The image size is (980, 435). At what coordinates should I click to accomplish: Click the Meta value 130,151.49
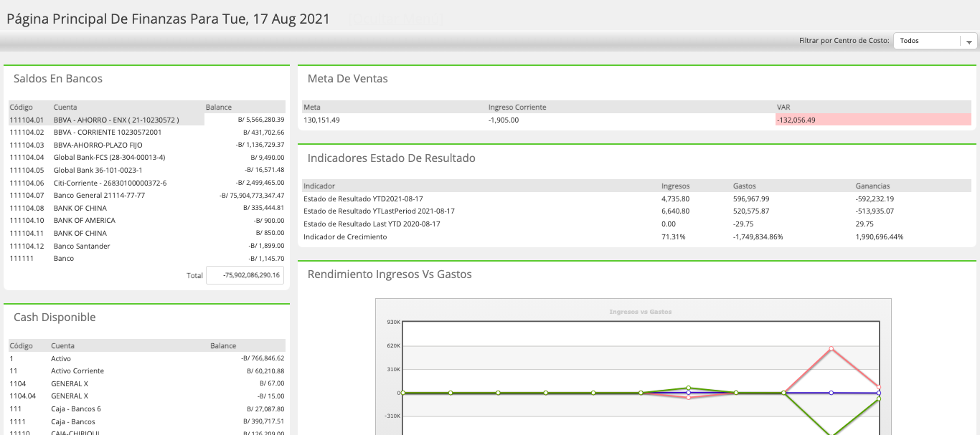322,120
